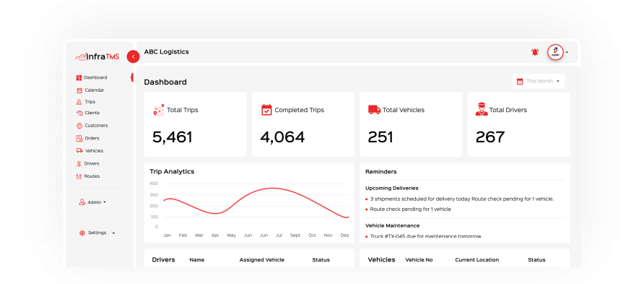The width and height of the screenshot is (644, 284).
Task: Click the Dashboard icon in sidebar
Action: click(79, 77)
